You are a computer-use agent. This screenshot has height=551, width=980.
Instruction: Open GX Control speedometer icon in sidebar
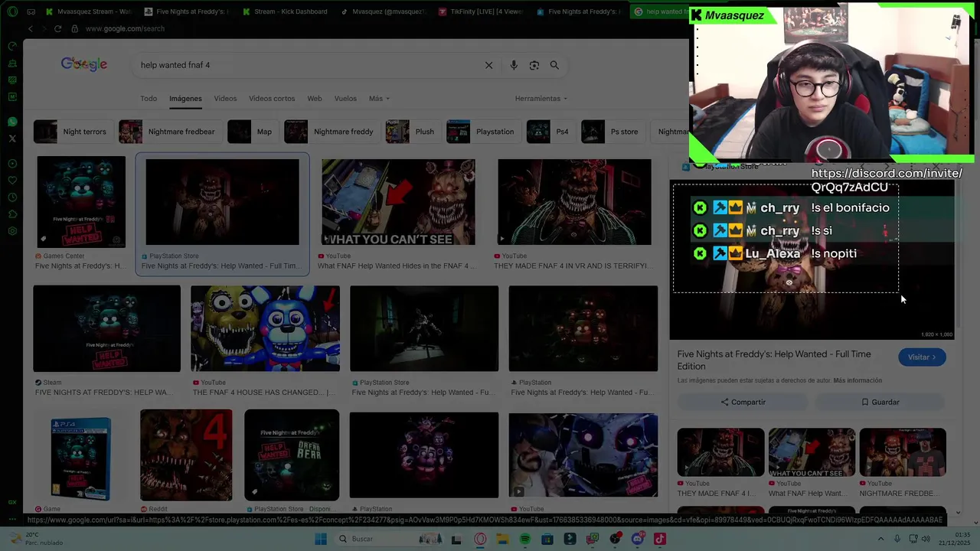point(12,46)
